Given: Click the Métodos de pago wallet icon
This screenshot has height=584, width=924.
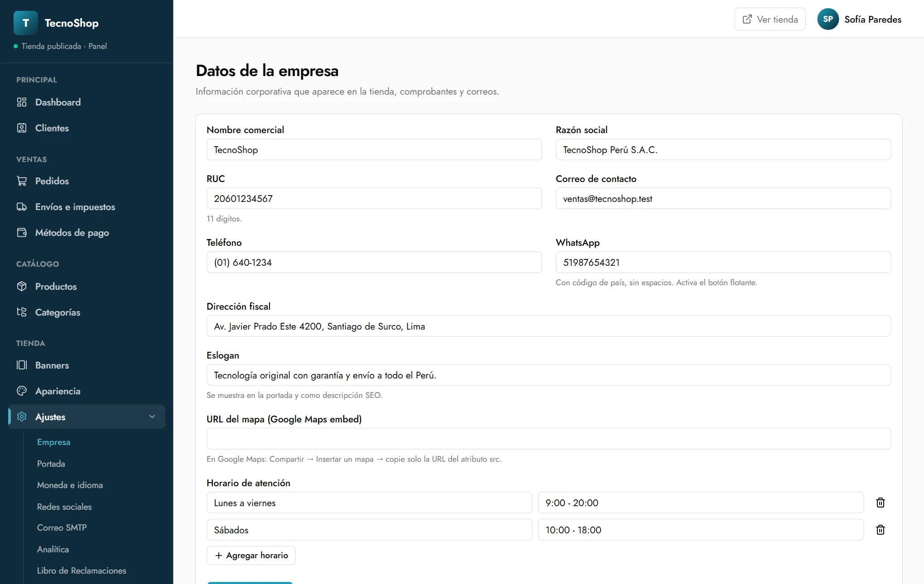Looking at the screenshot, I should [22, 233].
